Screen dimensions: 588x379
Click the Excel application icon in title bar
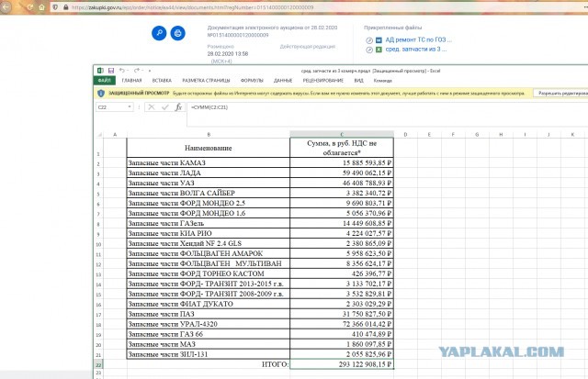point(100,71)
